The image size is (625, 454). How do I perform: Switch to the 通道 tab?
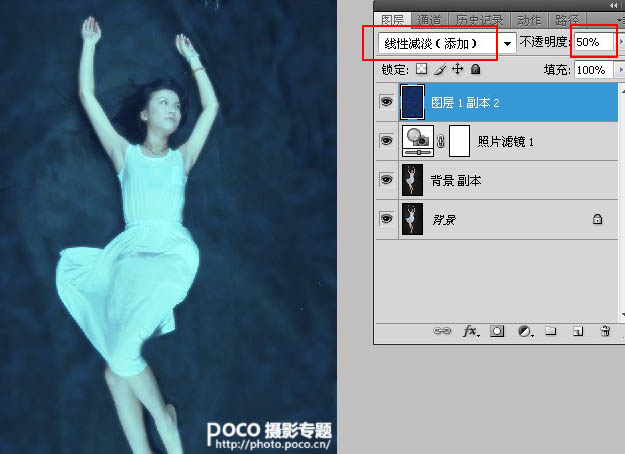coord(429,20)
